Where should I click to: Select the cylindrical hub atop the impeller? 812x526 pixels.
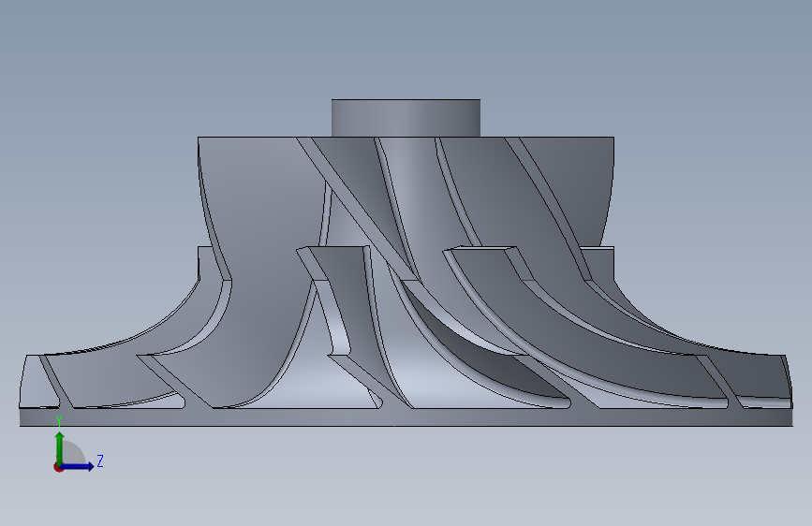click(x=406, y=118)
